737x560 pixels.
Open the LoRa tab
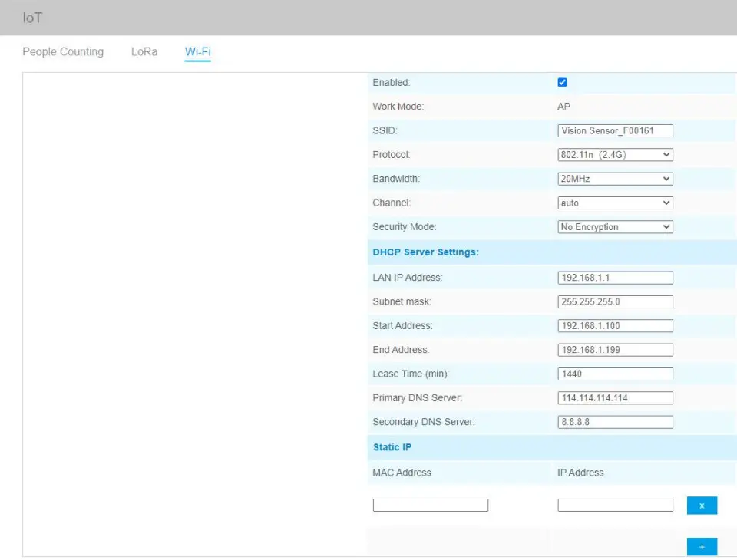coord(144,52)
